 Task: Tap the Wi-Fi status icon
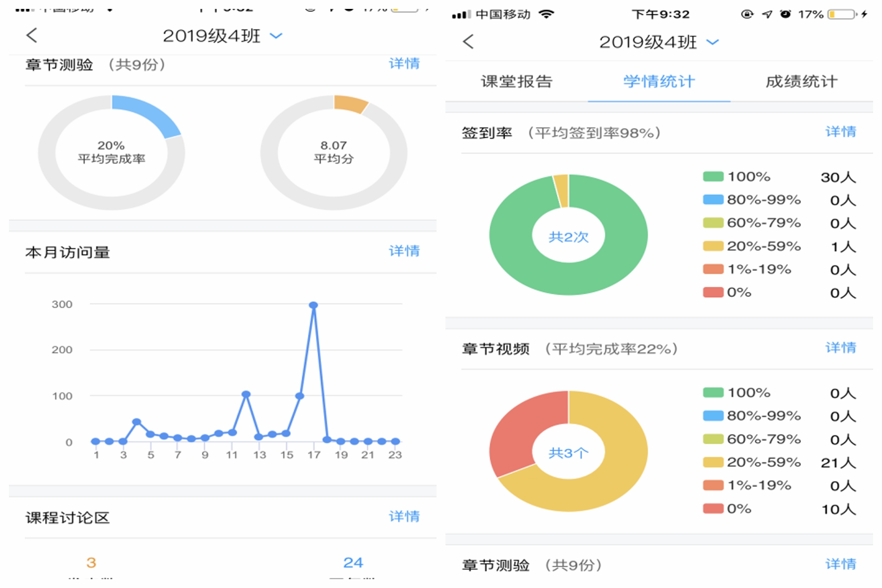point(546,14)
